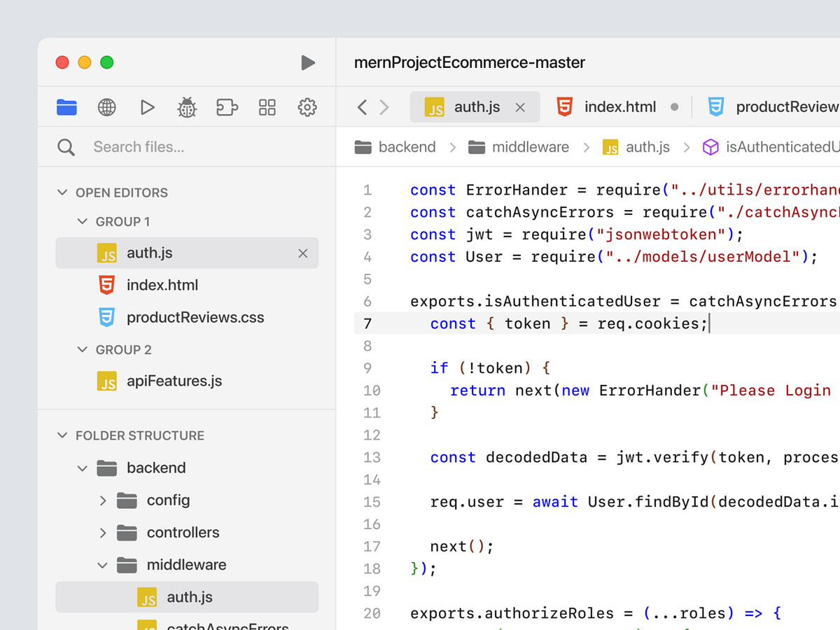Expand the config folder
This screenshot has height=630, width=840.
[x=104, y=500]
